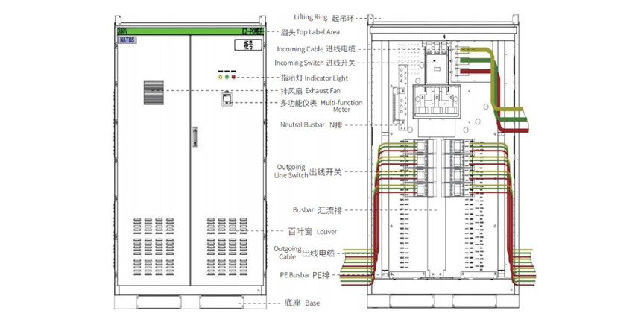Click the "Outgoing Cable 出线电缆" label
Image resolution: width=644 pixels, height=331 pixels.
(x=304, y=253)
